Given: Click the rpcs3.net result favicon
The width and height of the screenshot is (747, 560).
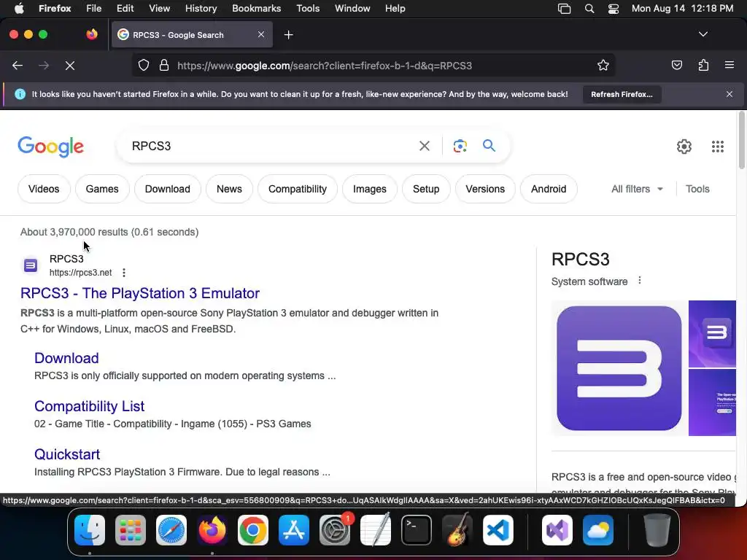Looking at the screenshot, I should click(x=31, y=265).
